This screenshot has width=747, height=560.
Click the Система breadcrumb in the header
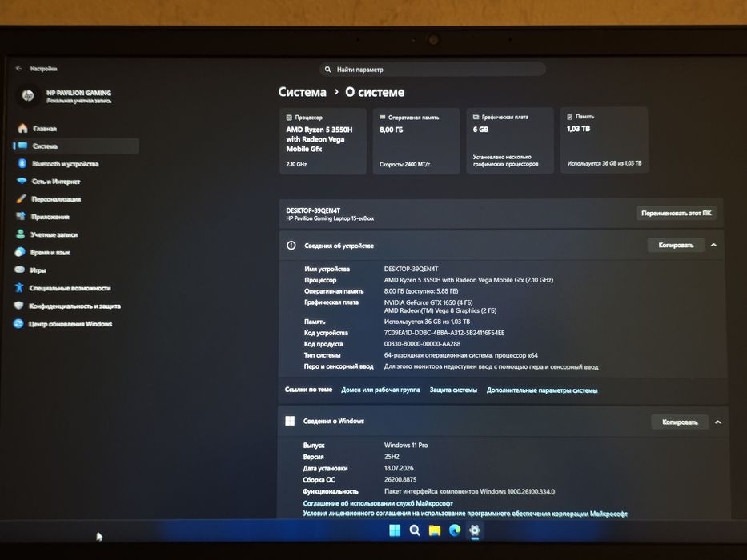[x=302, y=92]
